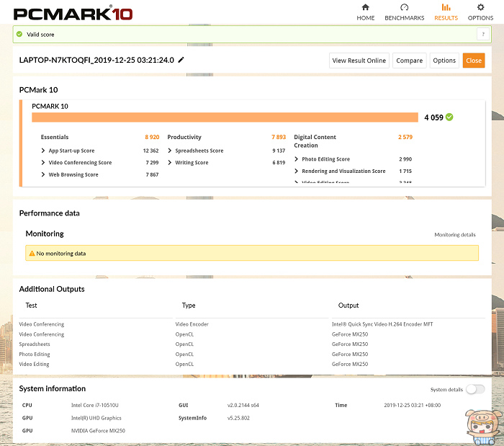Click the green valid score checkmark icon
504x446 pixels.
pos(19,34)
